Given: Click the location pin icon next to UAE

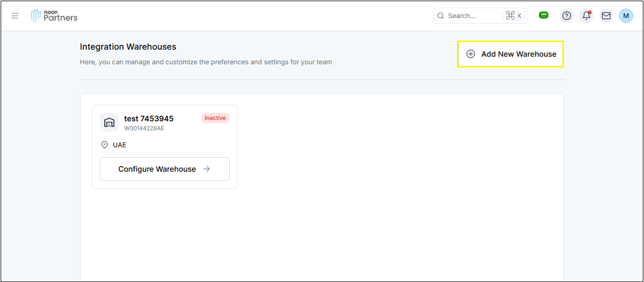Looking at the screenshot, I should [105, 145].
